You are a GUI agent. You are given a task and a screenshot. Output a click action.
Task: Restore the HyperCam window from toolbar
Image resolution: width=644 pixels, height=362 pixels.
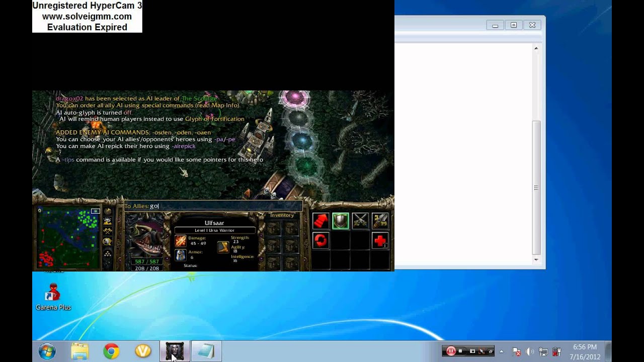click(x=490, y=351)
